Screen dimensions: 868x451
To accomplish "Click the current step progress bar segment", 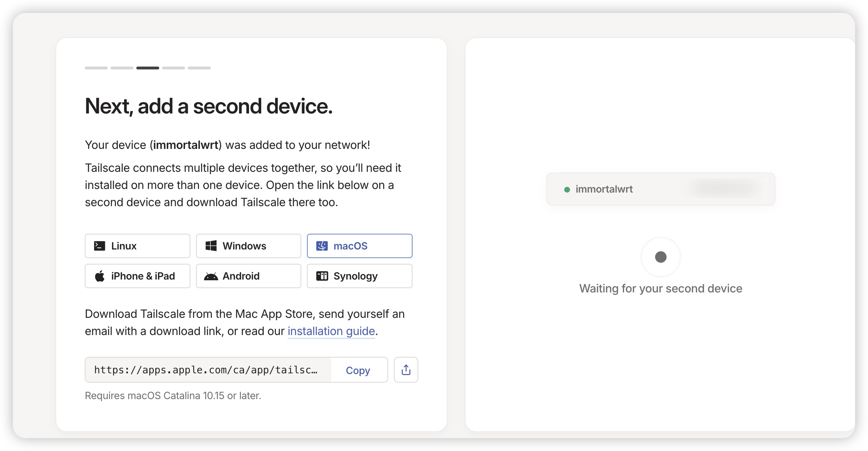I will pos(147,68).
